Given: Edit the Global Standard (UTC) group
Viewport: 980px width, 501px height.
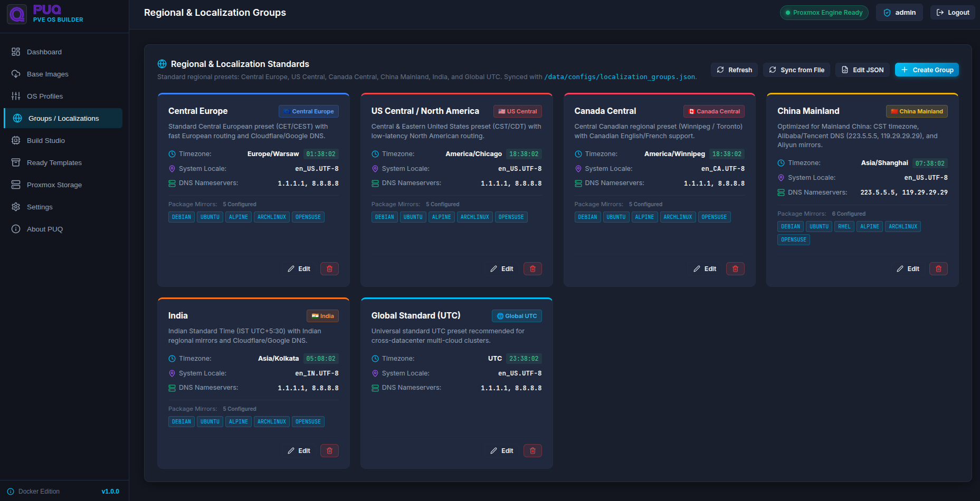Looking at the screenshot, I should 502,451.
